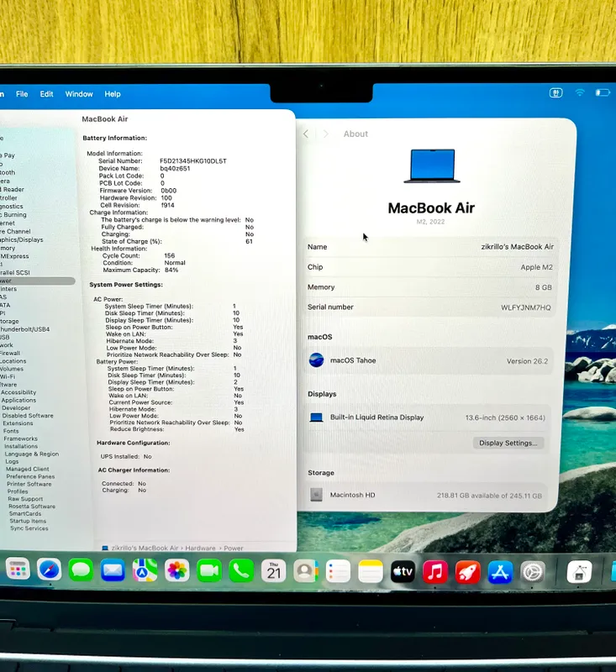Select Rosetta Software in the sidebar
Image resolution: width=616 pixels, height=672 pixels.
pyautogui.click(x=32, y=507)
